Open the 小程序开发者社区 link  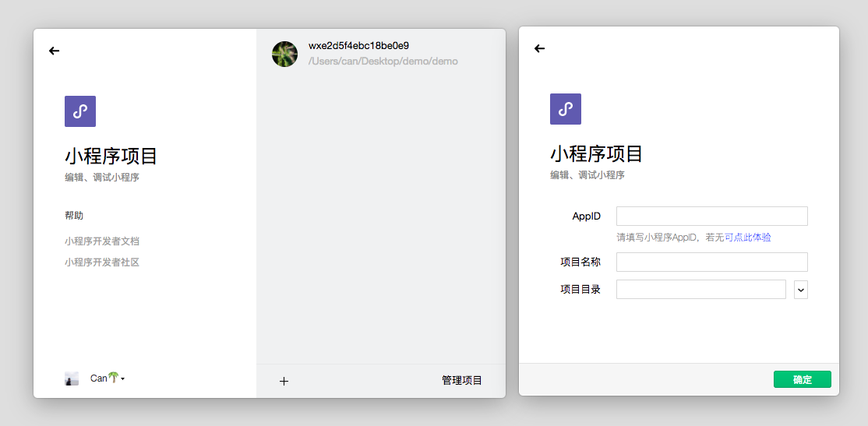click(x=102, y=262)
